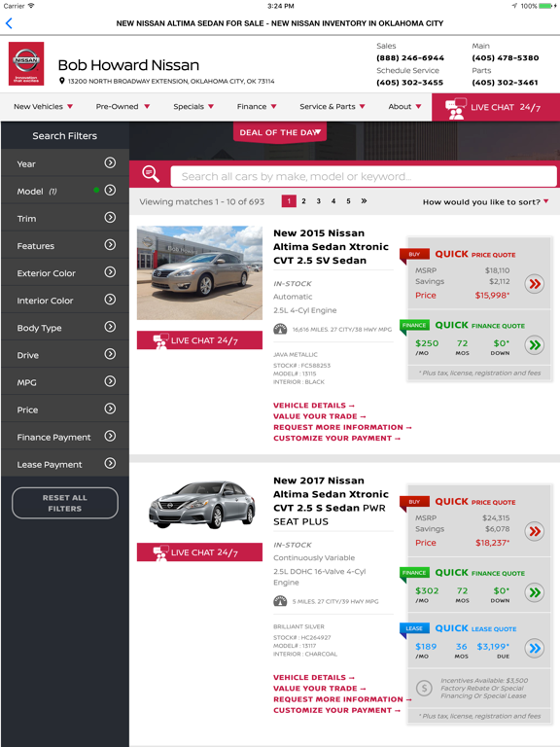Expand the Body Type filter

pos(65,327)
